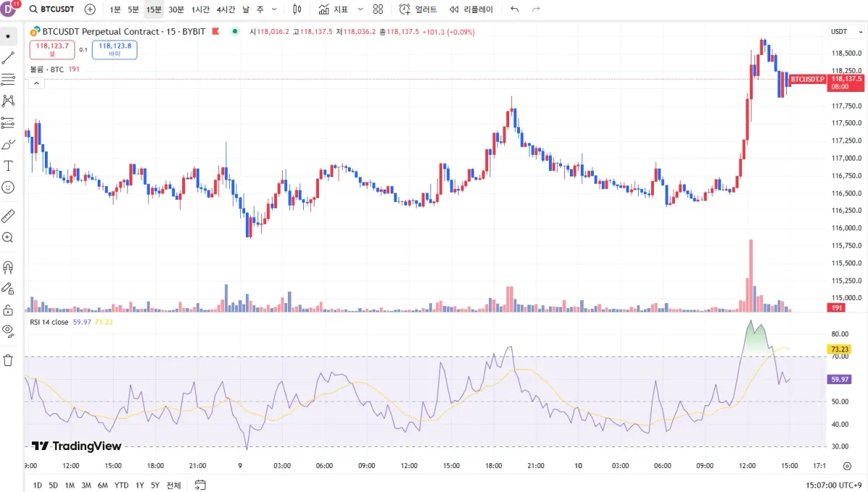Open the emoji and icons tool
Viewport: 868px width, 492px height.
(x=8, y=187)
